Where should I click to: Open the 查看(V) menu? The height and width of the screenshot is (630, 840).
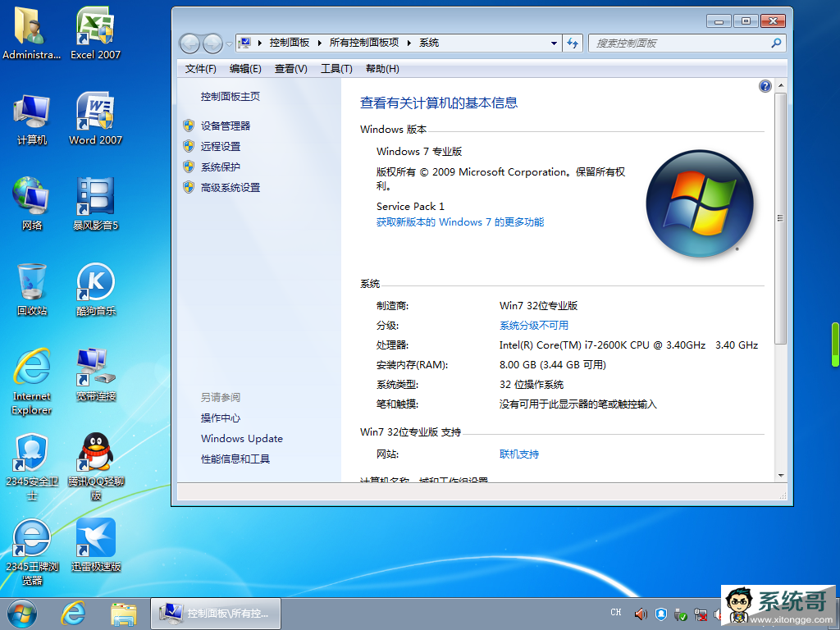291,69
